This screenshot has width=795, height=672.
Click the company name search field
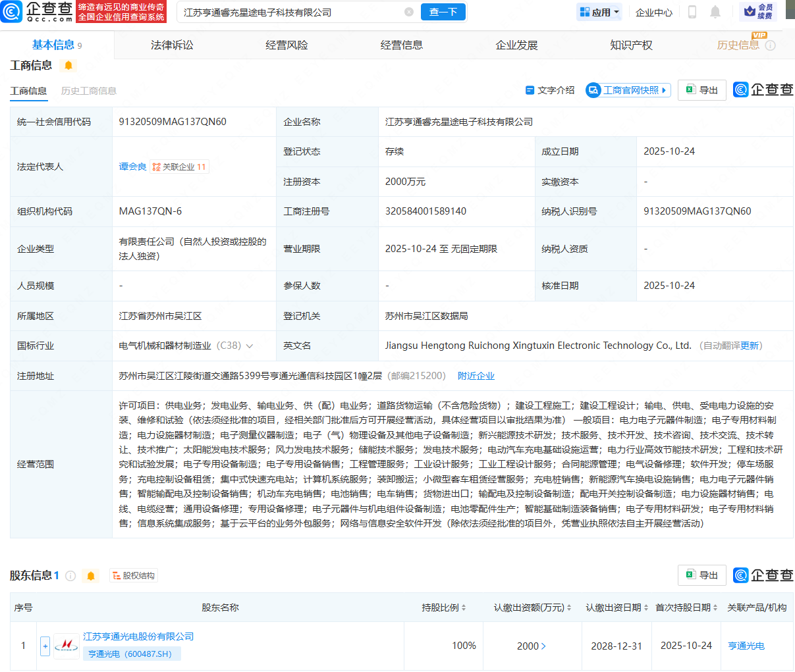[290, 12]
